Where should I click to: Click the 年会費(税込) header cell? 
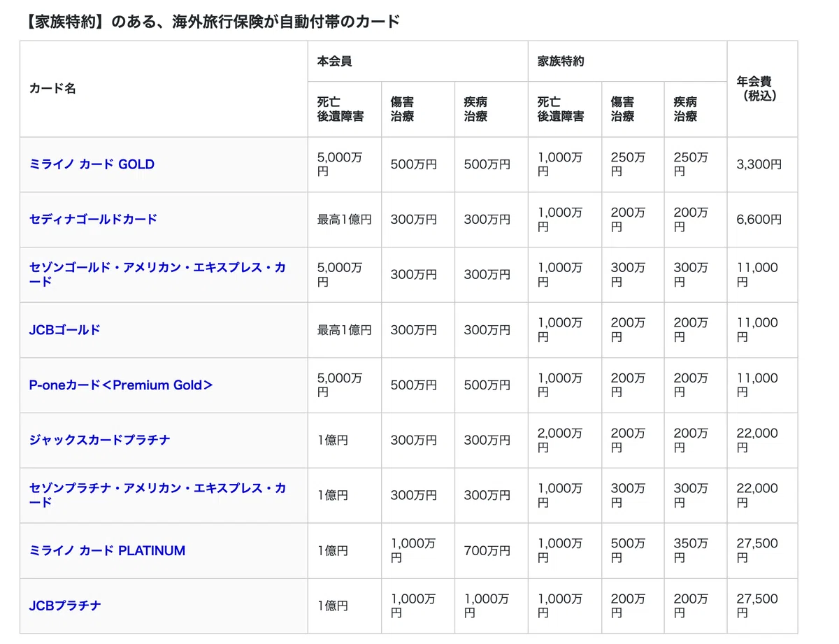click(x=762, y=89)
